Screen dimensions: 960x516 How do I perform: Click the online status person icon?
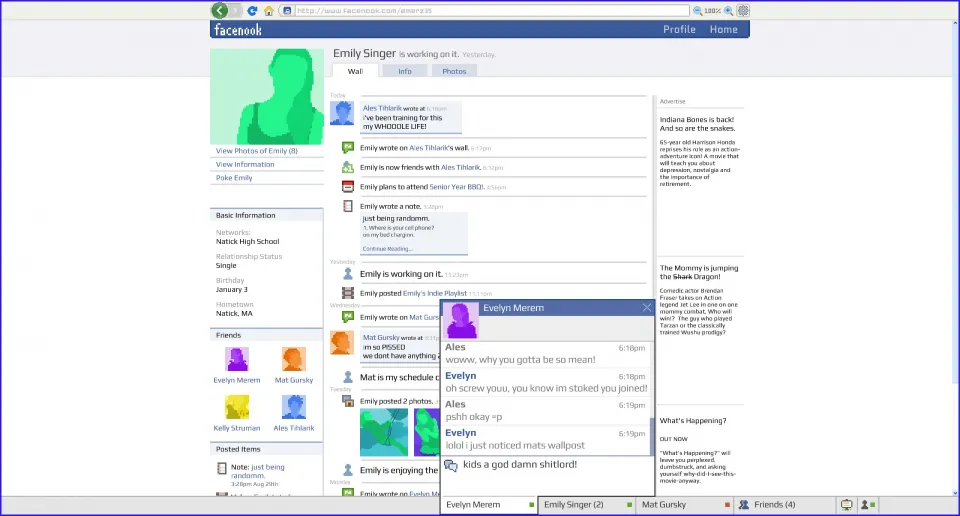pos(868,505)
